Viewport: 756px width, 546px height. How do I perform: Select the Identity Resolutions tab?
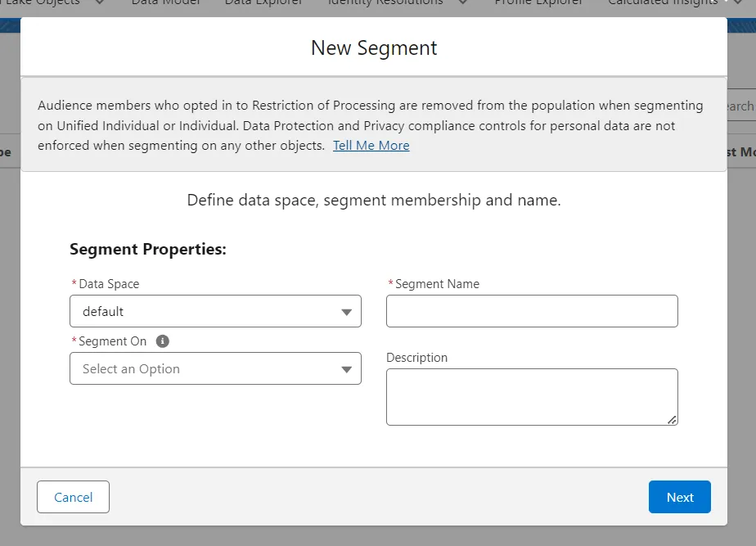pyautogui.click(x=385, y=2)
